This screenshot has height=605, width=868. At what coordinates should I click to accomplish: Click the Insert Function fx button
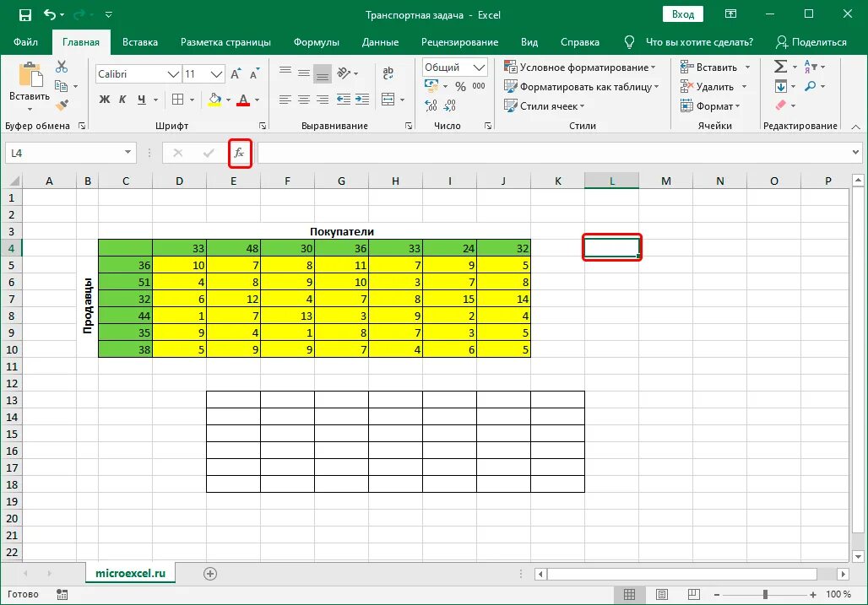pyautogui.click(x=240, y=154)
